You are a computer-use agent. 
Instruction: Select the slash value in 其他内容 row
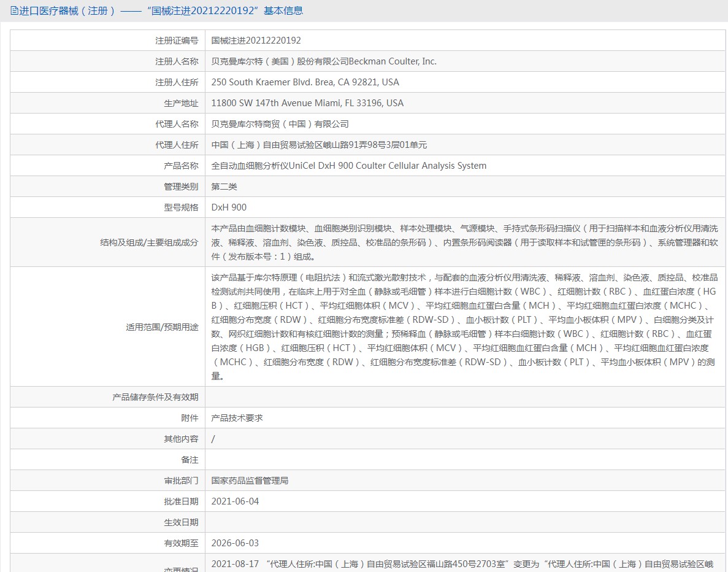click(x=213, y=439)
